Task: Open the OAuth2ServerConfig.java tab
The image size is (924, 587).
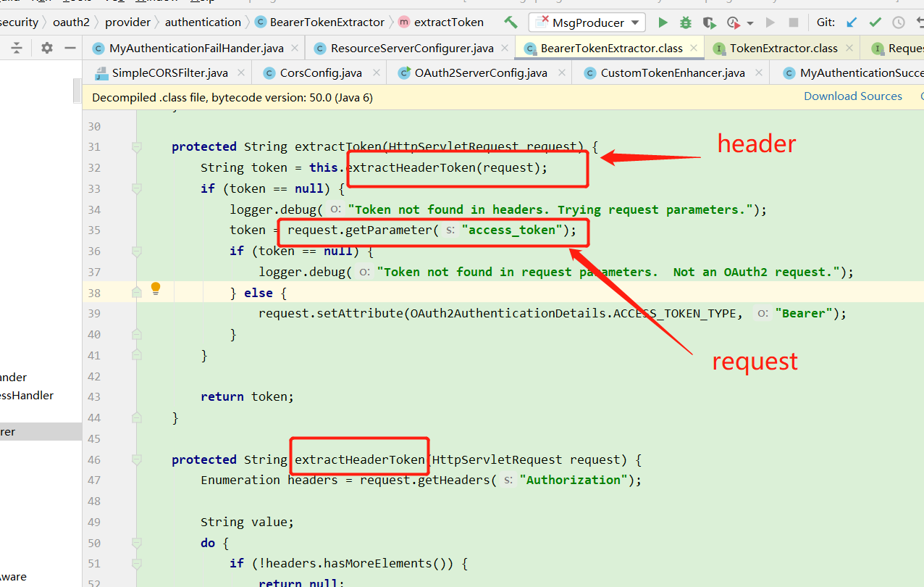Action: click(481, 73)
